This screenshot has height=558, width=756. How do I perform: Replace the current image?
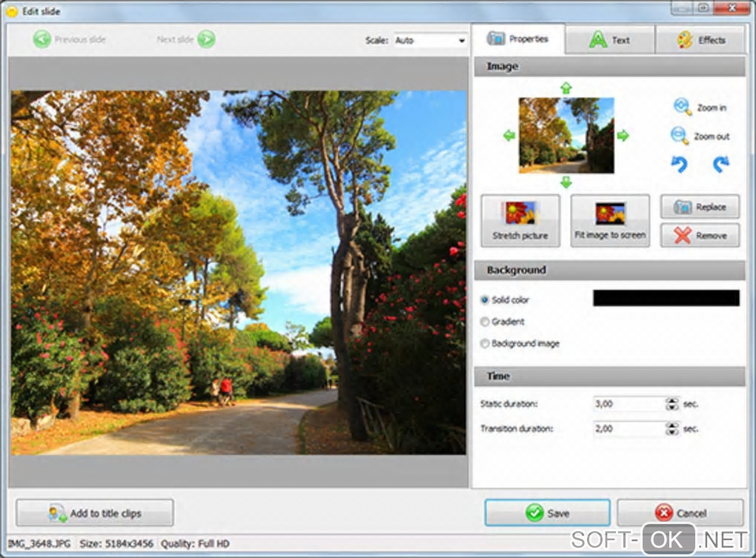[700, 207]
